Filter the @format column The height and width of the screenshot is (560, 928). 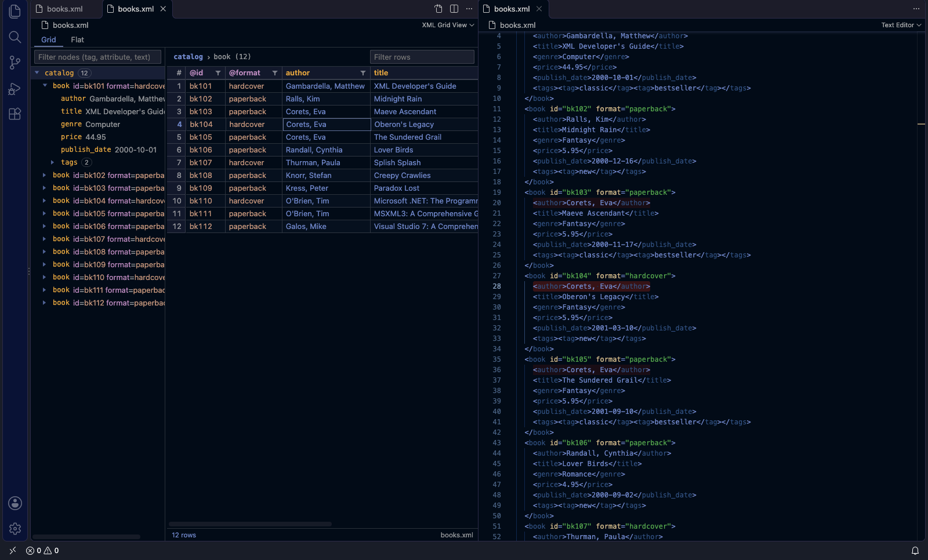pyautogui.click(x=275, y=73)
